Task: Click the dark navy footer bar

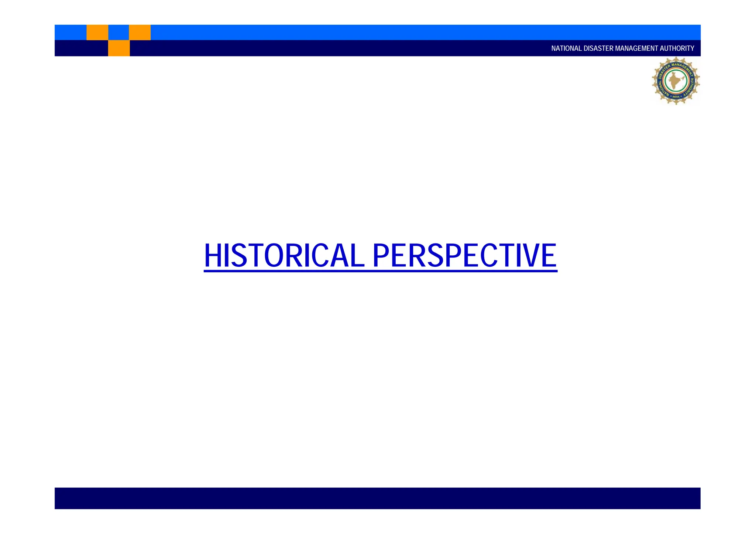Action: pos(377,498)
